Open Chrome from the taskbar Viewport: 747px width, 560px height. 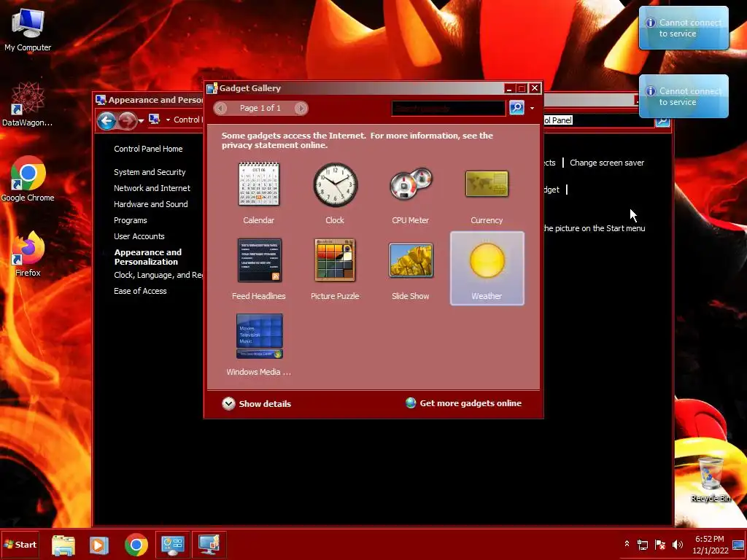click(136, 545)
